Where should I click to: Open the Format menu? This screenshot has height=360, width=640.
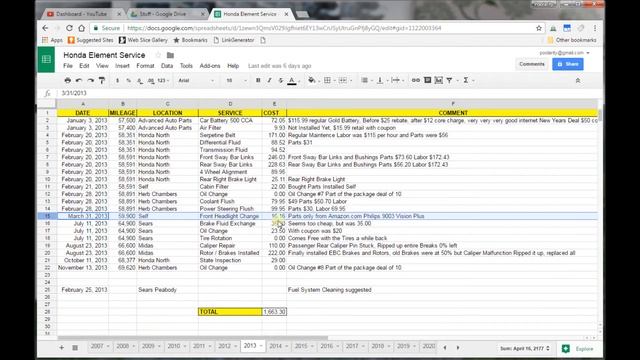(145, 66)
